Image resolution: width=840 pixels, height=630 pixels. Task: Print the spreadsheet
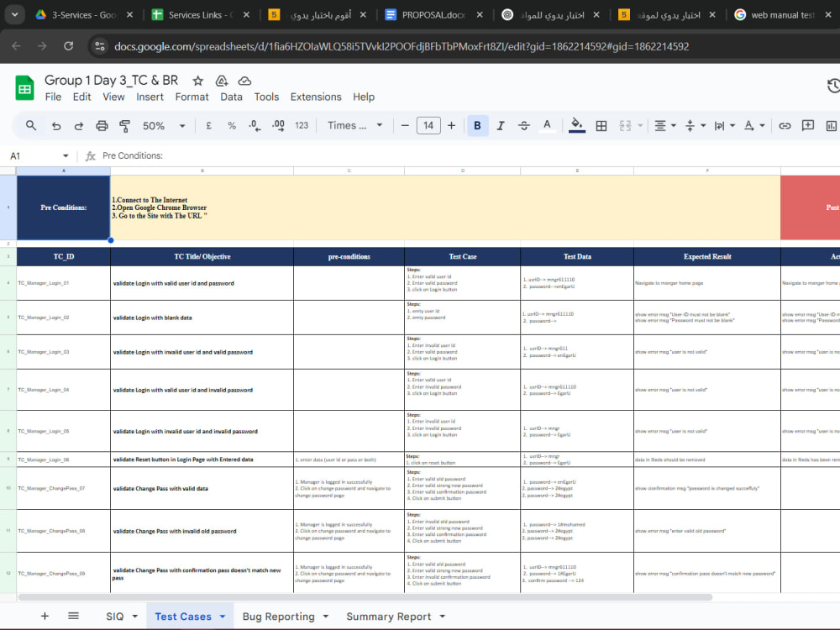(102, 125)
